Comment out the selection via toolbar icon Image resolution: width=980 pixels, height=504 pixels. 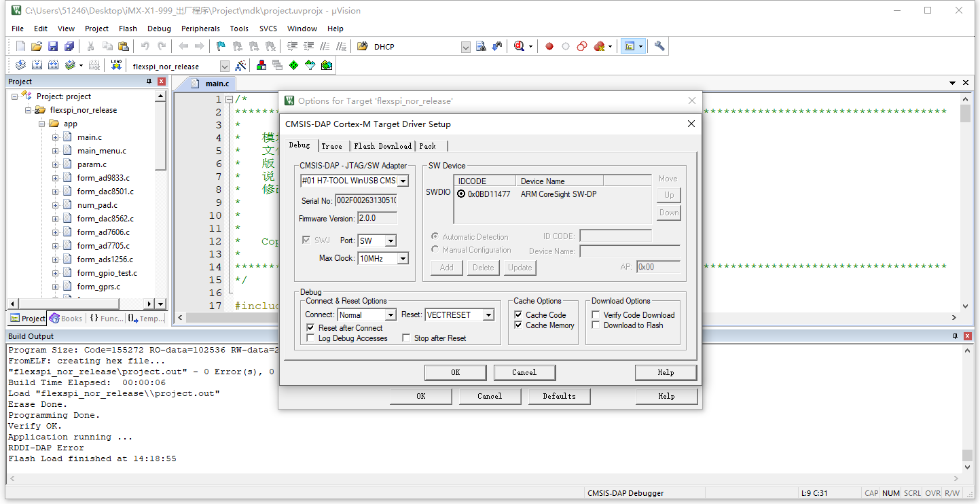(x=325, y=46)
